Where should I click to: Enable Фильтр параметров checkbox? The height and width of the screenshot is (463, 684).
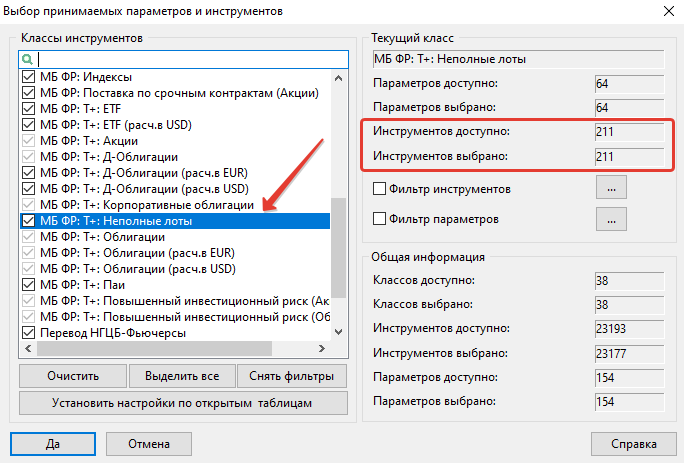pos(379,218)
